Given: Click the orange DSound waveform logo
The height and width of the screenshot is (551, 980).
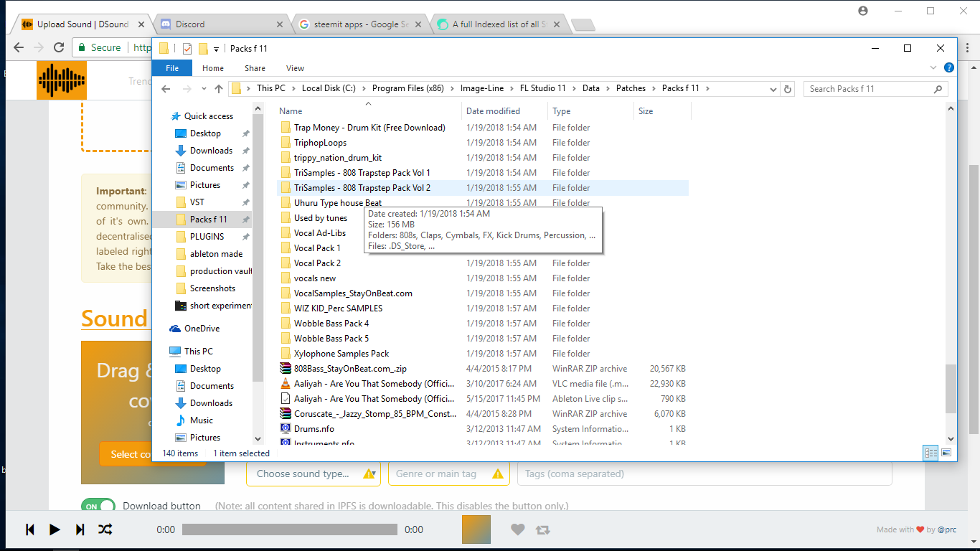Looking at the screenshot, I should tap(62, 80).
